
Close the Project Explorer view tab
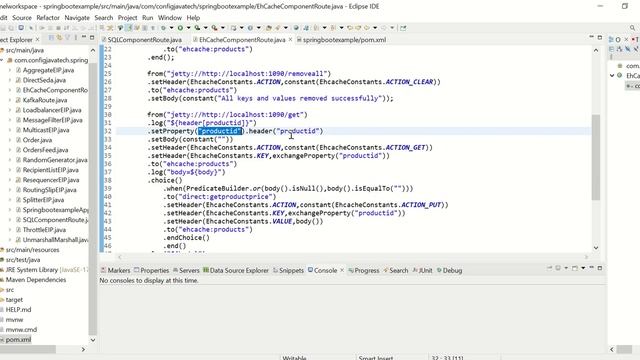[37, 40]
